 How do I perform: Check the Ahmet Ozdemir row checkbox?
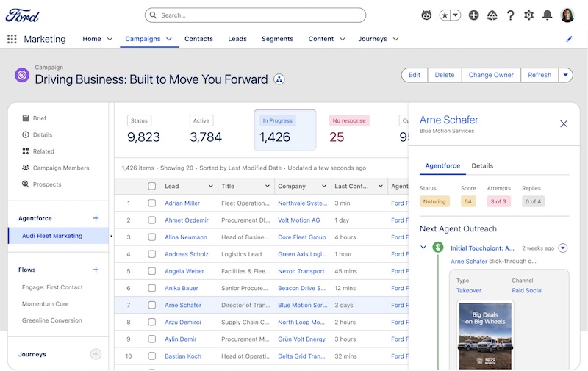pos(152,220)
